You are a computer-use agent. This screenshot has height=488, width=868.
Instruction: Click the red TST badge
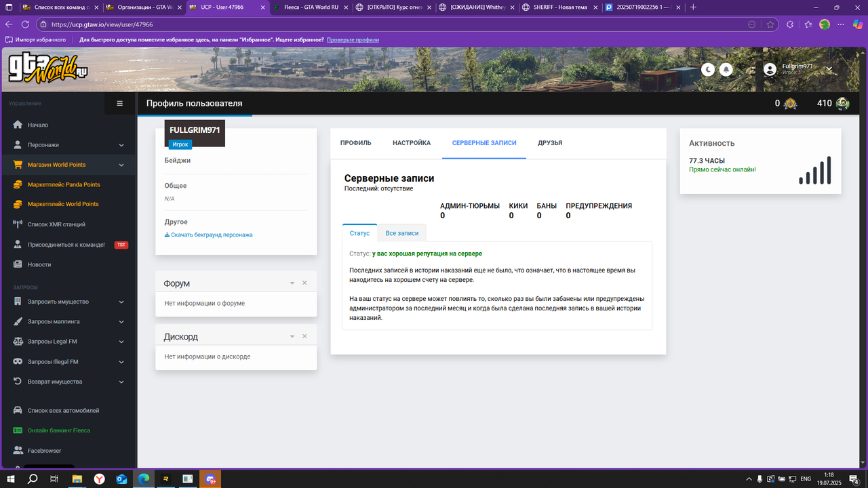click(121, 245)
